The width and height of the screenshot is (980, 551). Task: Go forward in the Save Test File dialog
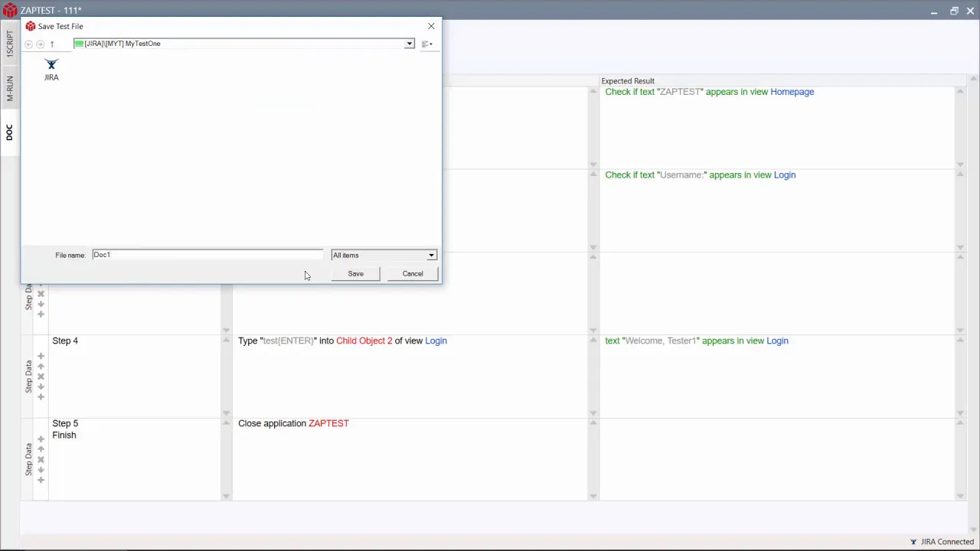point(41,44)
